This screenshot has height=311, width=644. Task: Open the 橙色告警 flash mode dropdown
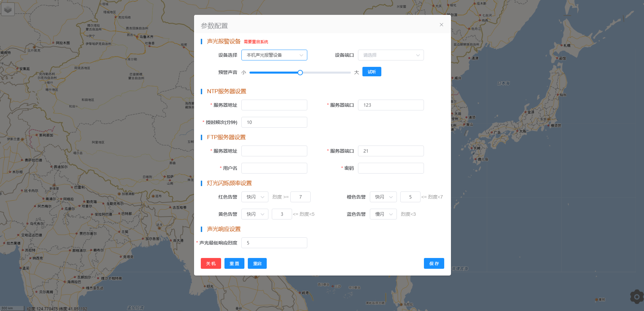[x=383, y=197]
